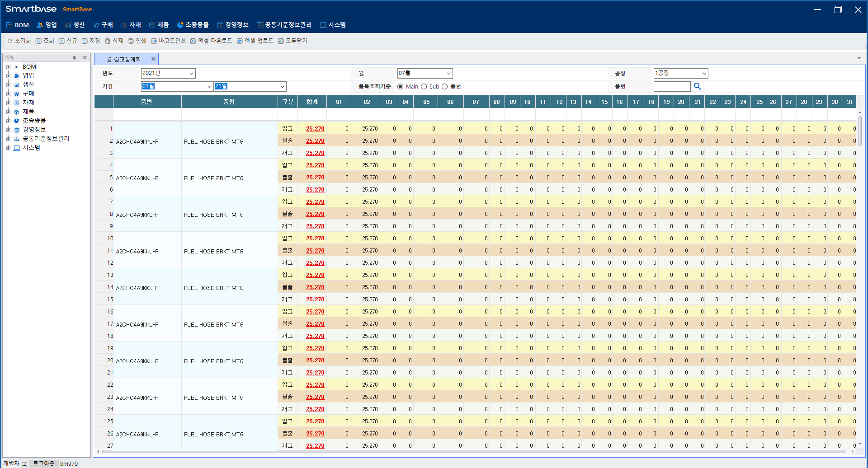Image resolution: width=868 pixels, height=468 pixels.
Task: Close the 월 검교정계획 tab
Action: [153, 59]
